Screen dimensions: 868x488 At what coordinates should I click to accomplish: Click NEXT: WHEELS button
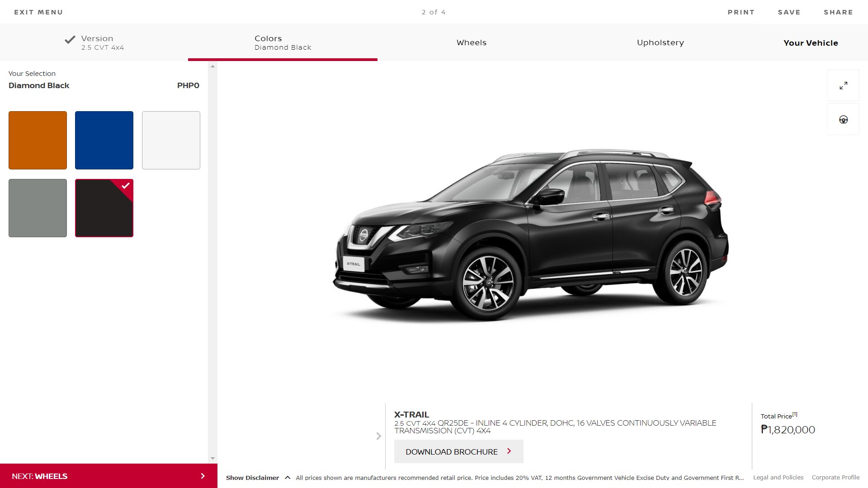108,476
